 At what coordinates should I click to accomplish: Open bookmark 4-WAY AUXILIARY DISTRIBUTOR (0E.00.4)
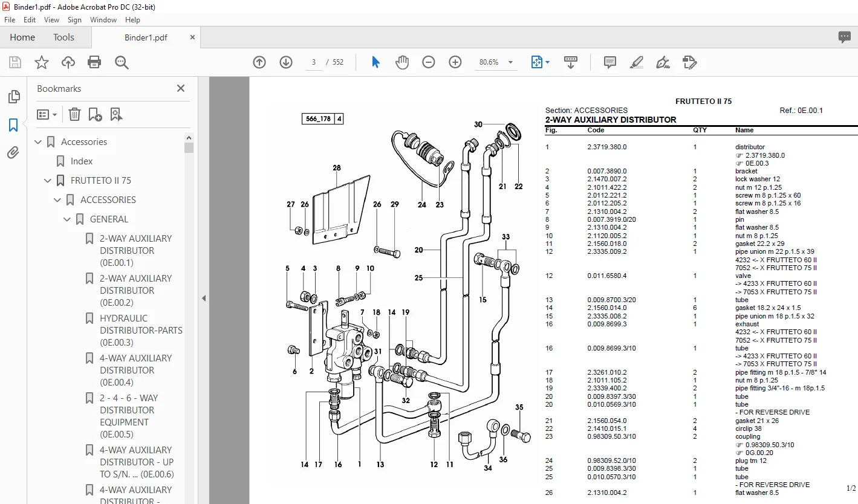tap(136, 370)
